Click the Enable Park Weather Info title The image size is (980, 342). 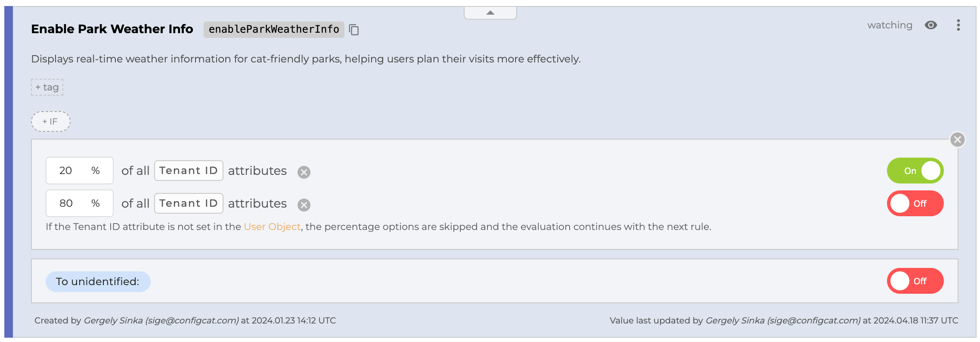pos(112,29)
